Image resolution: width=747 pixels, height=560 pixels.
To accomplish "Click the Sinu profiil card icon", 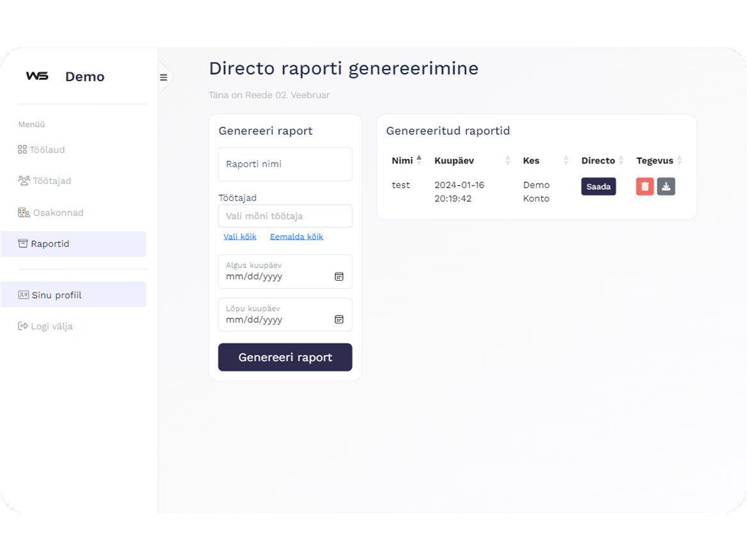I will pyautogui.click(x=23, y=295).
